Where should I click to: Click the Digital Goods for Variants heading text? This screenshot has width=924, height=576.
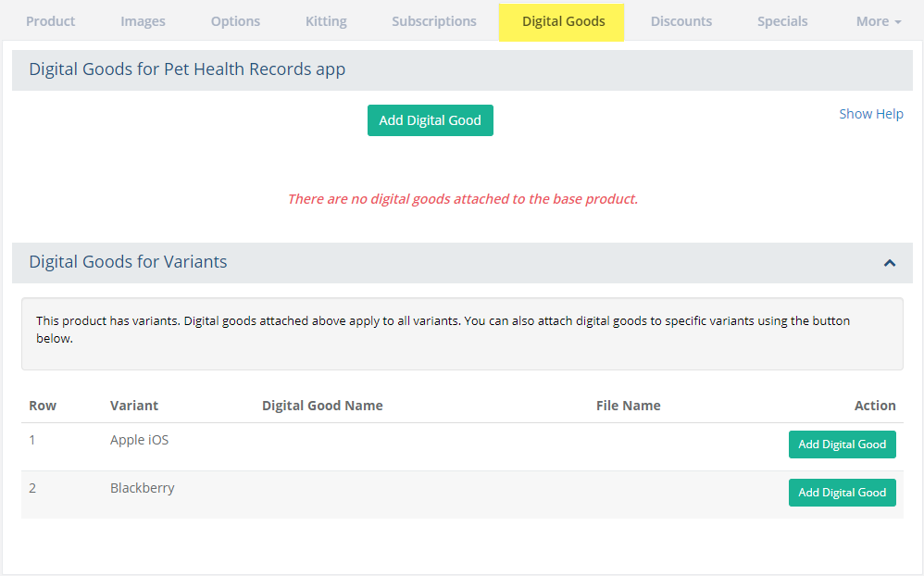tap(128, 262)
